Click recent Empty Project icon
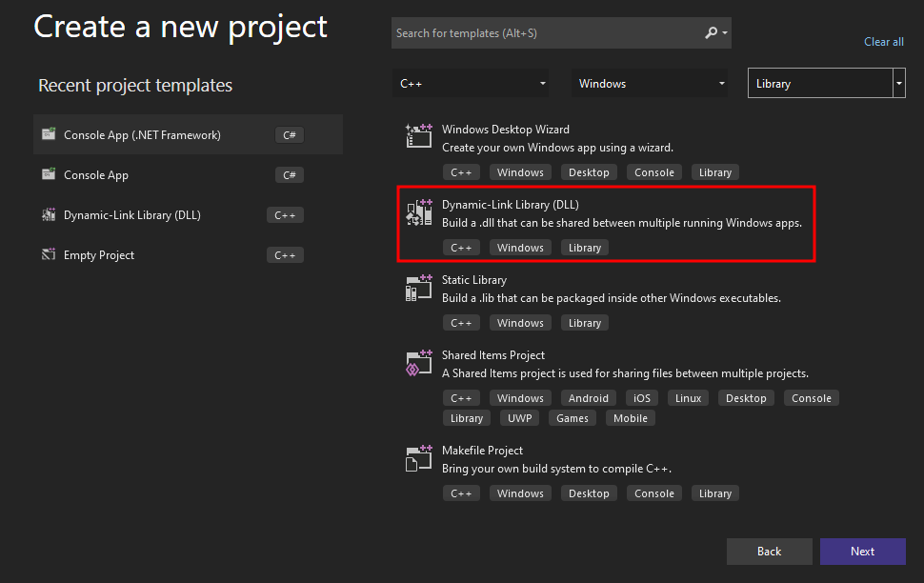This screenshot has width=924, height=583. [x=49, y=255]
